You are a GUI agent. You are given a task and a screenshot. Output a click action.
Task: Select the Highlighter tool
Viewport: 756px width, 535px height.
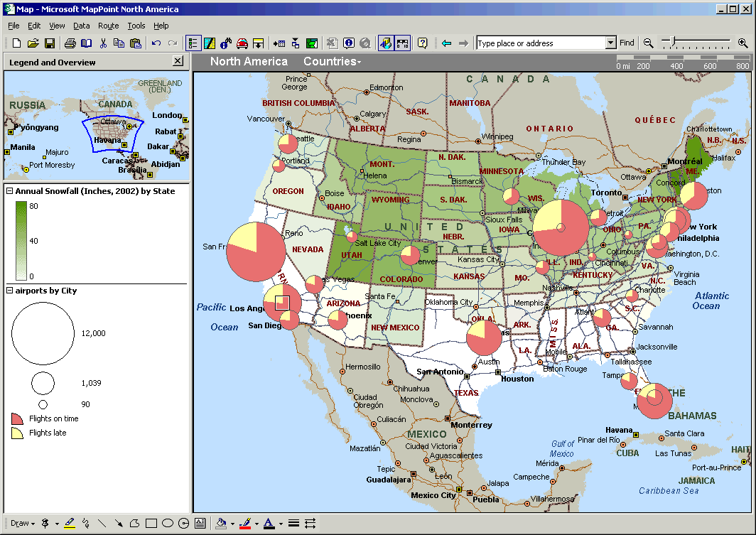[x=70, y=524]
